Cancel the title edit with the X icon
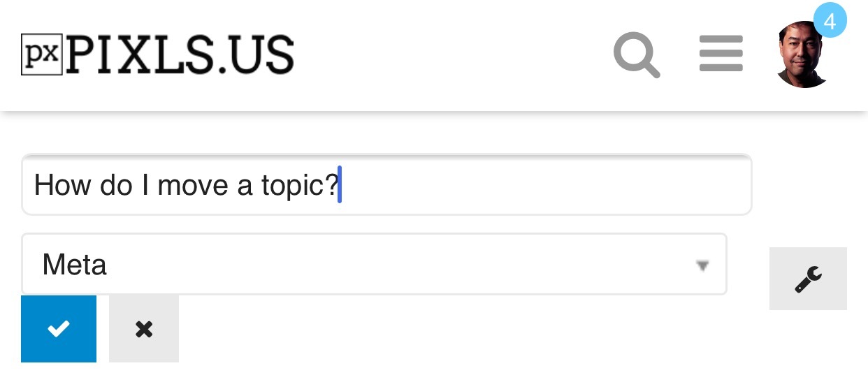This screenshot has height=382, width=868. [144, 329]
